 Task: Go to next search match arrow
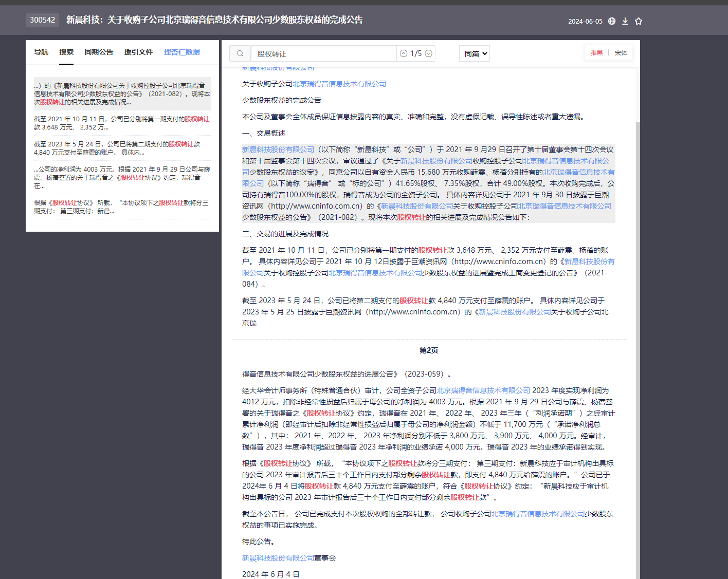(429, 53)
